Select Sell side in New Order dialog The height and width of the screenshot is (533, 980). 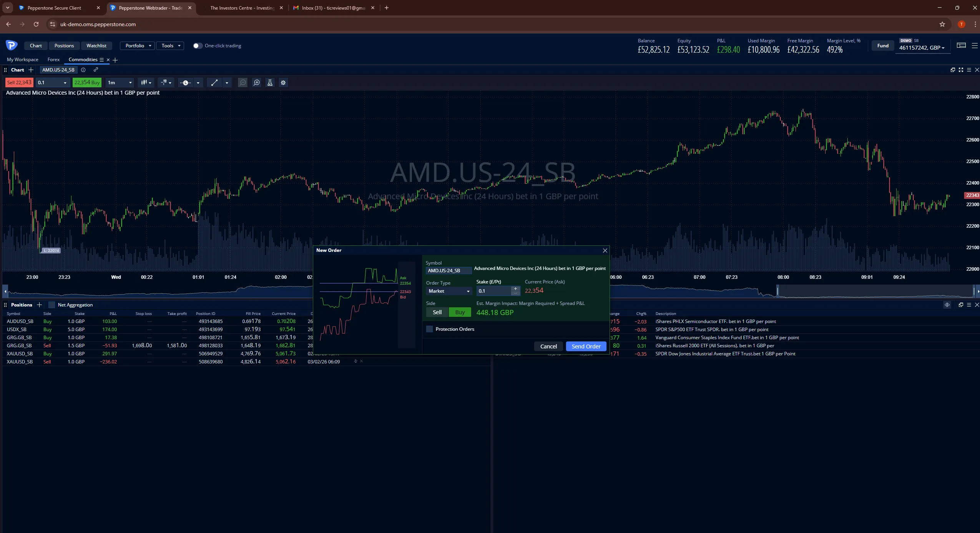[437, 312]
